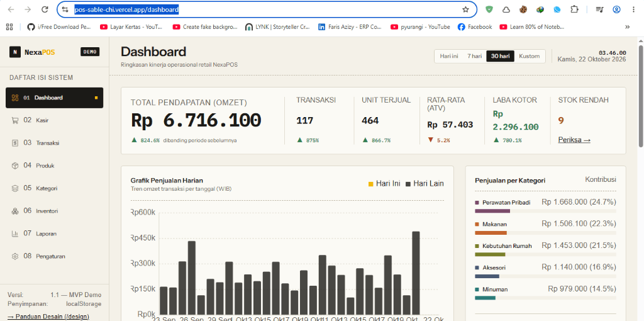Screen dimensions: 644x321
Task: Click the Transaksi receipt icon in sidebar
Action: 15,143
